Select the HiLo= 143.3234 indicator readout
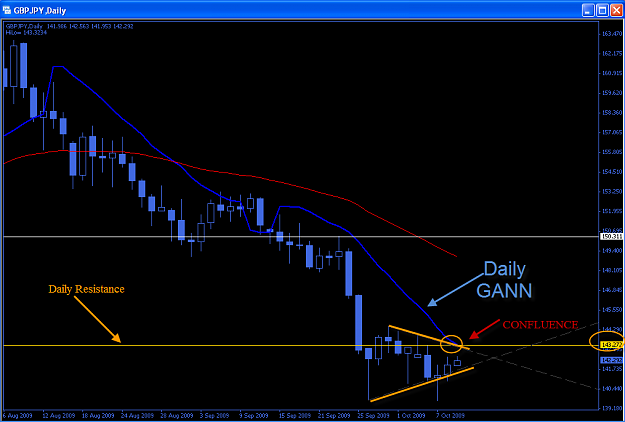Viewport: 625px width, 422px height. pyautogui.click(x=26, y=33)
